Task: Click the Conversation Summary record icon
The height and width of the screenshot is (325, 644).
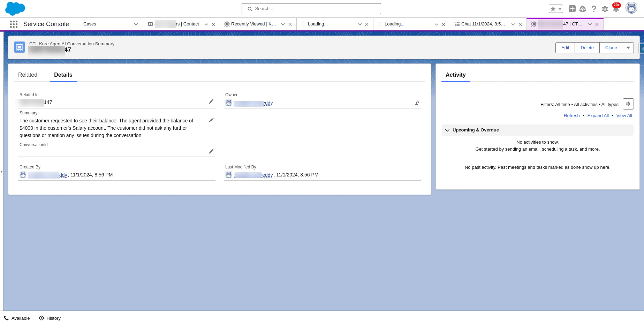Action: (x=20, y=47)
